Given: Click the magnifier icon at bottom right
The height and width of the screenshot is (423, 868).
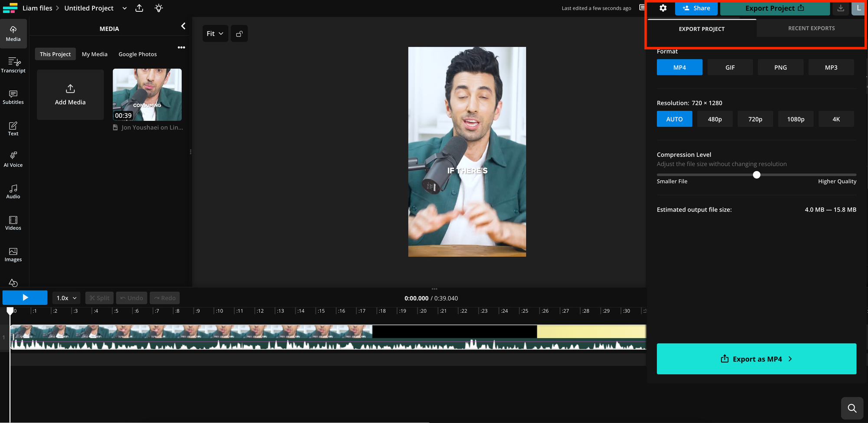Looking at the screenshot, I should [x=852, y=408].
